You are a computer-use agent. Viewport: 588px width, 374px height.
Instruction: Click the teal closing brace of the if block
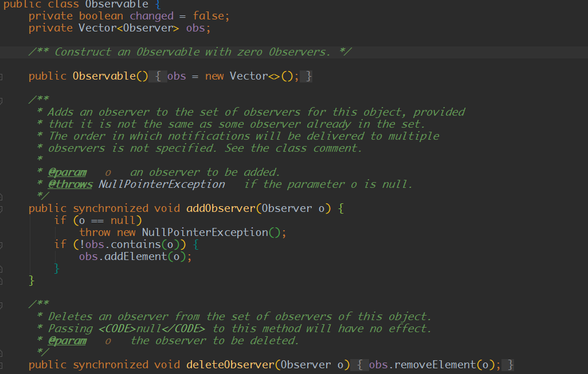click(x=57, y=268)
